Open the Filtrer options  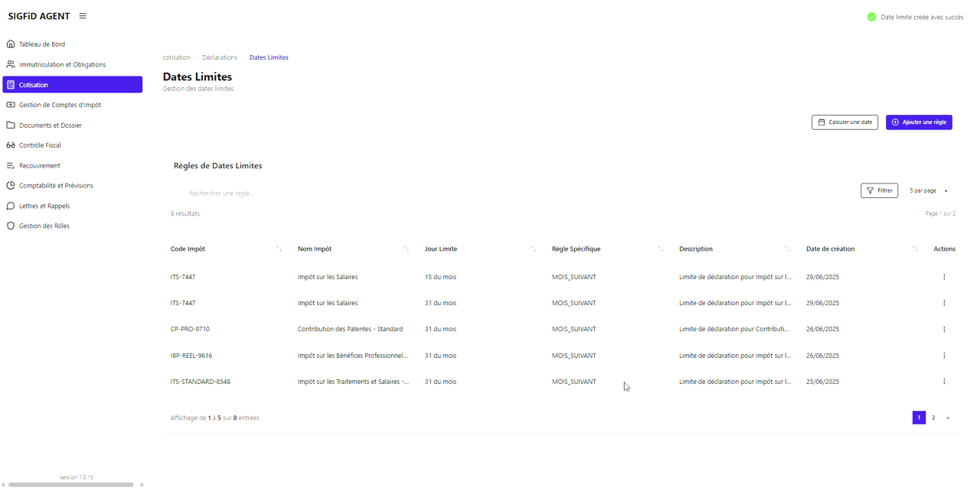click(x=879, y=191)
